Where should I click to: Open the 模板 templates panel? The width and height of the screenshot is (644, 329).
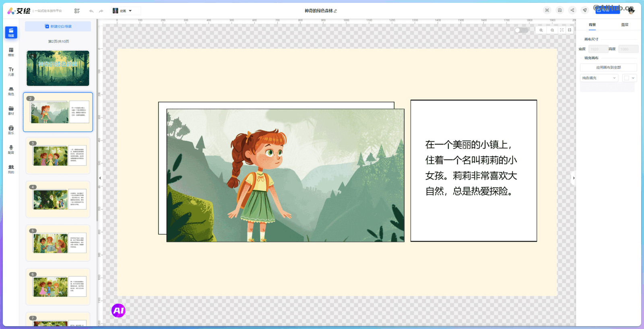coord(11,52)
